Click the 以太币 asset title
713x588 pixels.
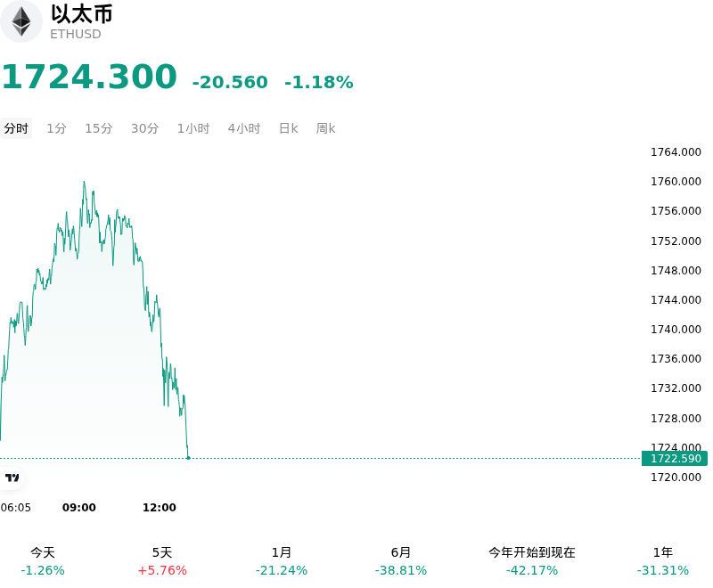click(81, 14)
